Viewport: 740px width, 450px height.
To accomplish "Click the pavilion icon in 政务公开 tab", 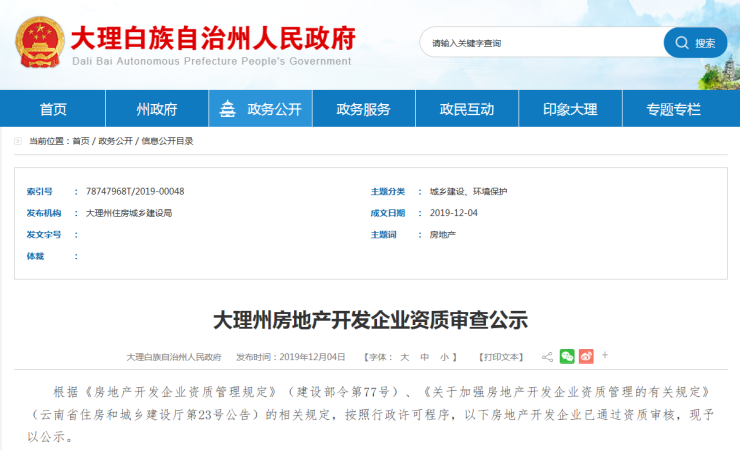I will (x=227, y=109).
